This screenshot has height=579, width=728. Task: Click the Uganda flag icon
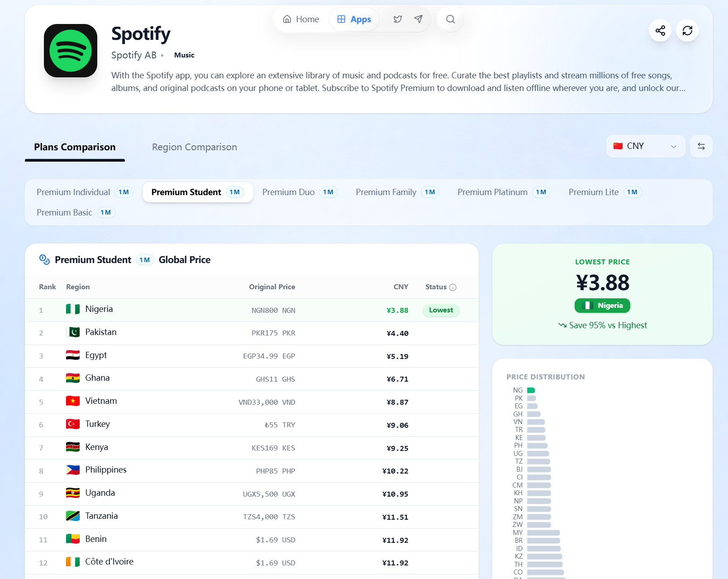73,493
